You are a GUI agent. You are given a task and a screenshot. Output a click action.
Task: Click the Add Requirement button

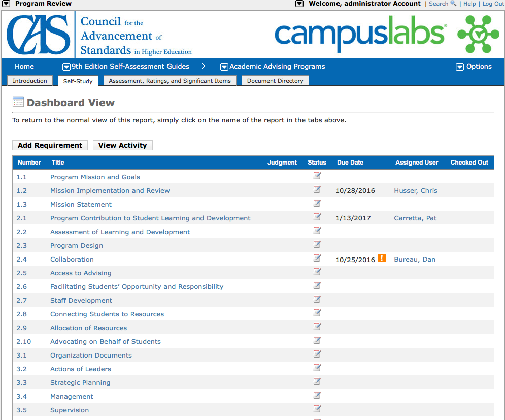(x=50, y=145)
